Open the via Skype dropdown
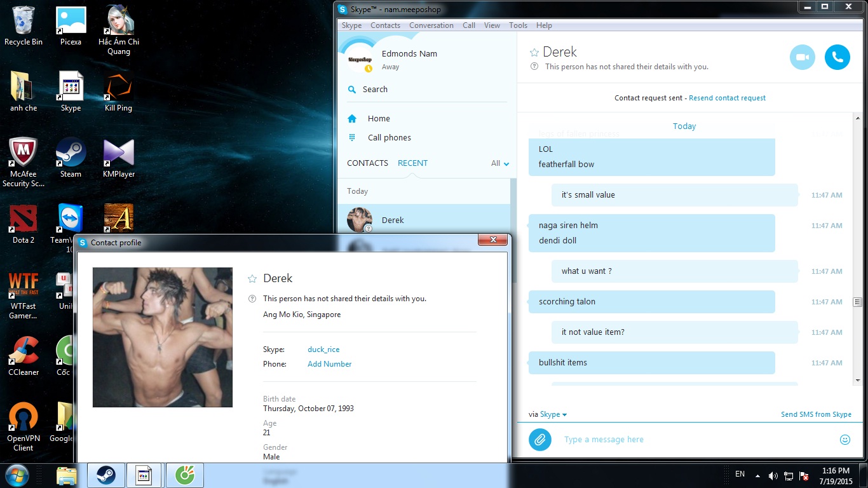868x488 pixels. pyautogui.click(x=553, y=414)
